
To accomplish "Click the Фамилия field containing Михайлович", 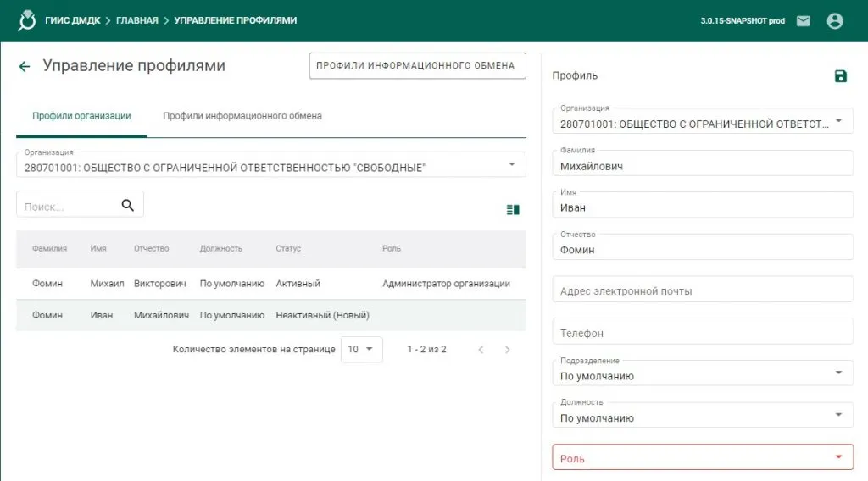I will [x=703, y=163].
